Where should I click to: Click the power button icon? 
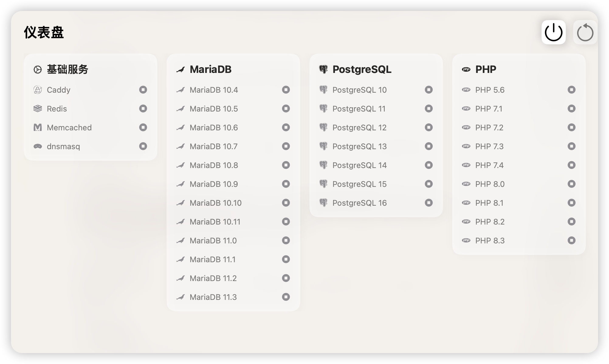[553, 32]
